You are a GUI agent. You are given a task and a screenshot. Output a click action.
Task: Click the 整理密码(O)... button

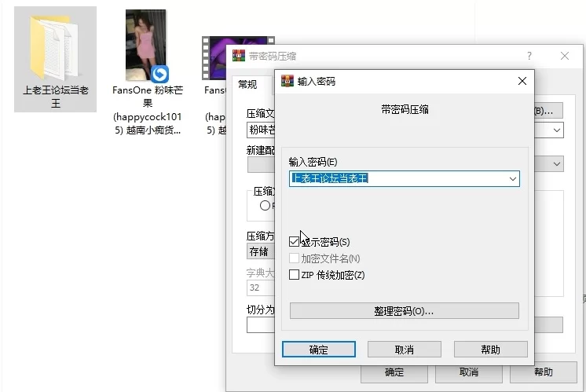(404, 311)
